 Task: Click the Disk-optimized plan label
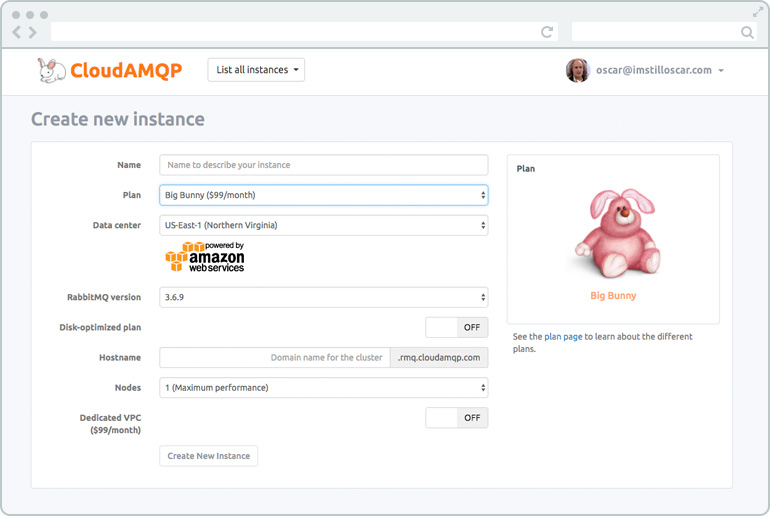pos(100,327)
